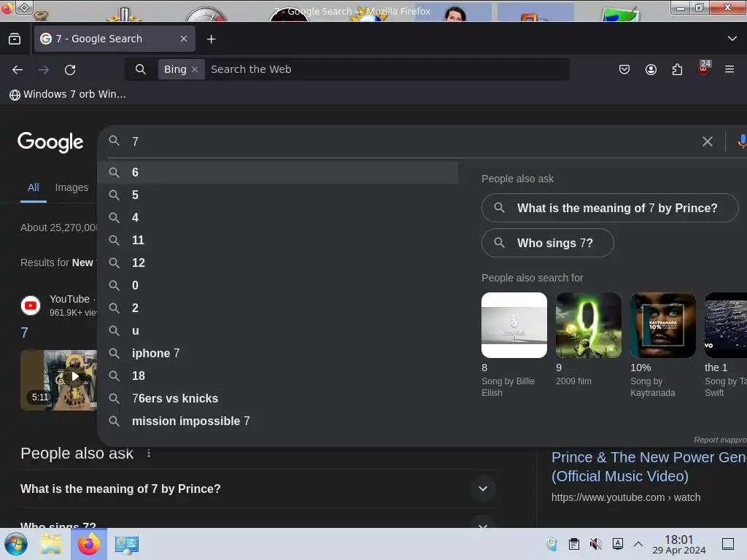Open the Extensions puzzle icon

pyautogui.click(x=677, y=70)
